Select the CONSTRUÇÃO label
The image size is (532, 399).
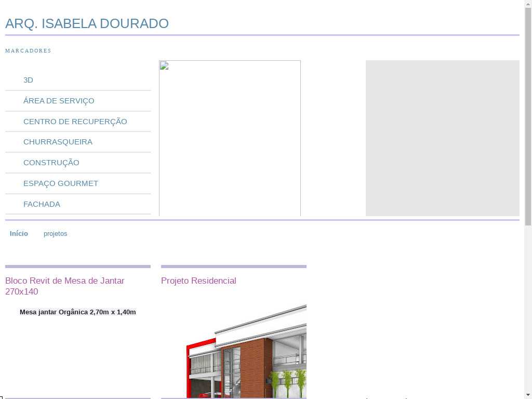(x=51, y=163)
